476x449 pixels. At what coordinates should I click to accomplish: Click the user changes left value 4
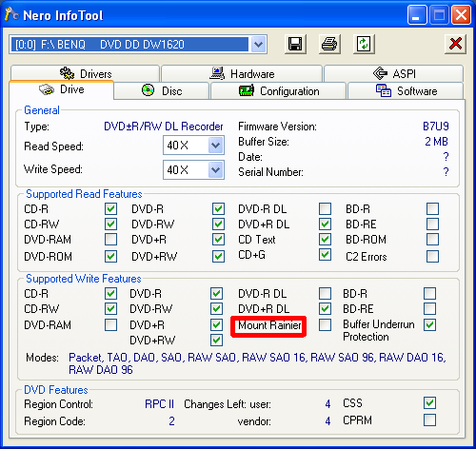(x=327, y=404)
